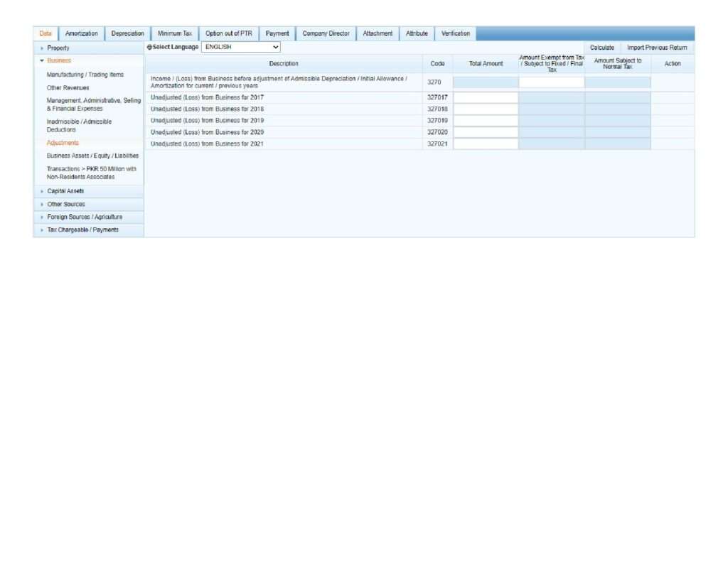
Task: Click Total Amount field for code 327021
Action: click(x=486, y=144)
